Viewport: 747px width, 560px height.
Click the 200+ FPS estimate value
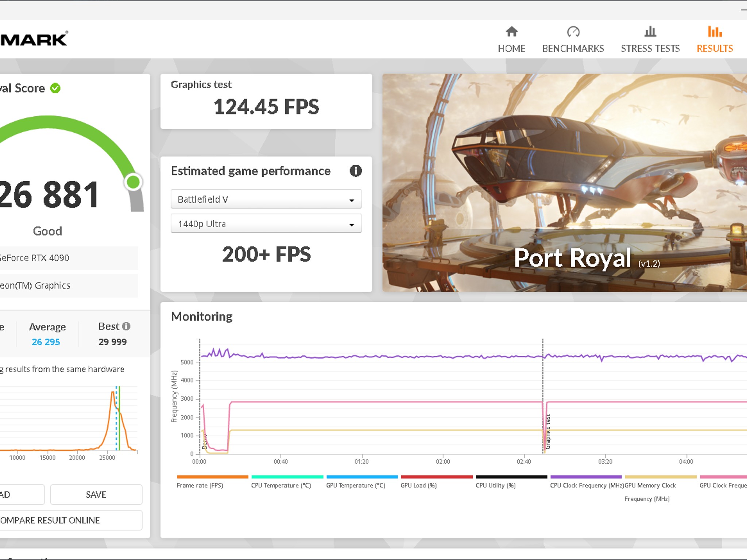click(x=266, y=254)
